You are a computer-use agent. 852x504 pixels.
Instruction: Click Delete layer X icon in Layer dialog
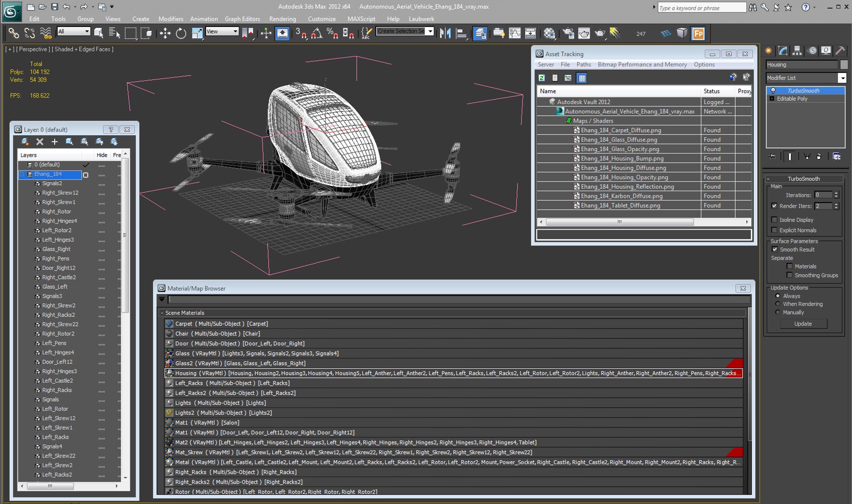point(40,141)
